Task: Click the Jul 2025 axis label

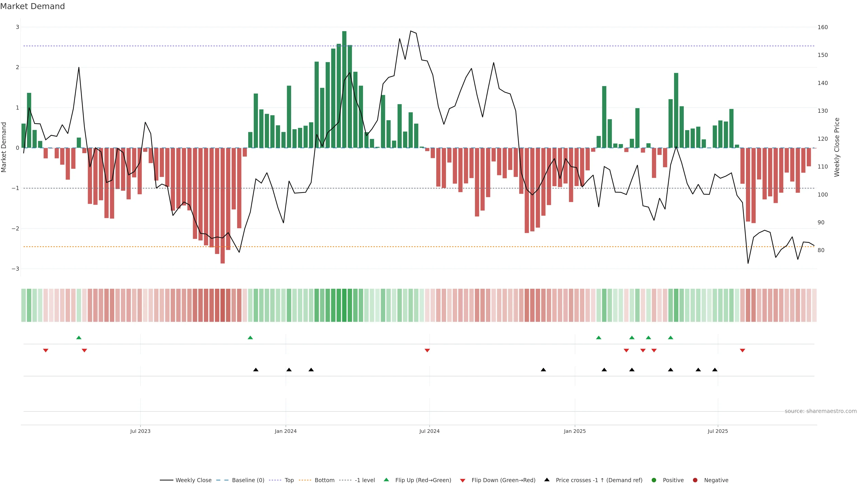Action: pyautogui.click(x=717, y=431)
